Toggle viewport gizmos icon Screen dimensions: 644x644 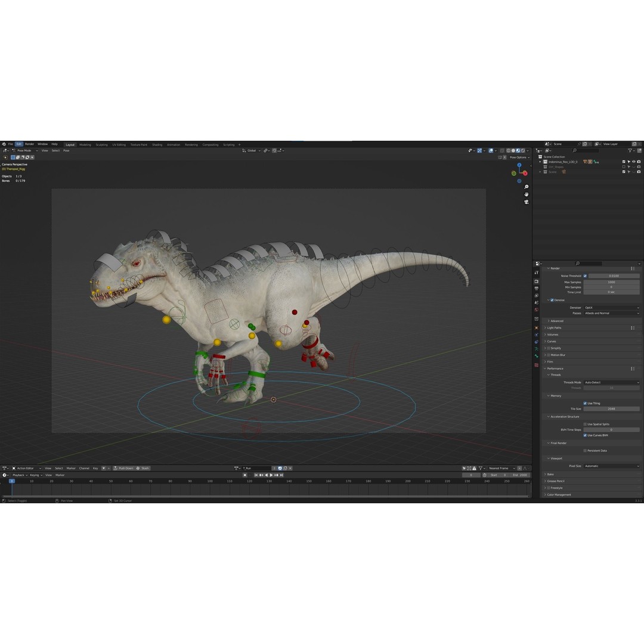coord(479,151)
